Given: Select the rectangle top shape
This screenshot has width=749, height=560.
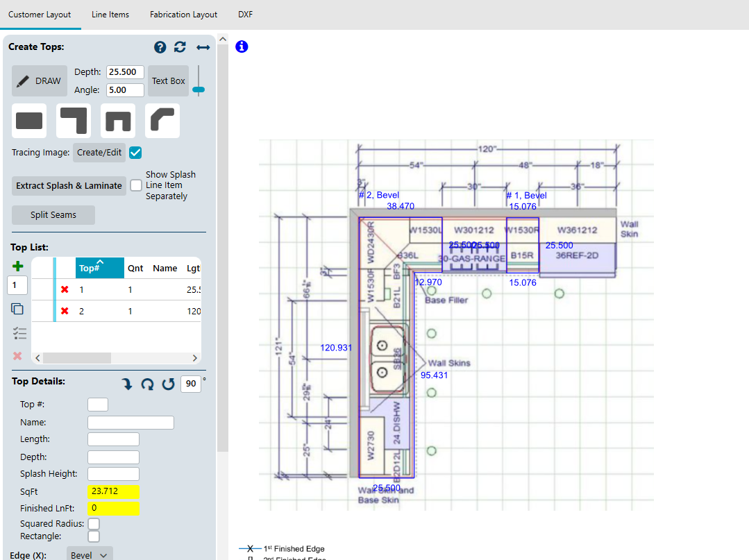Looking at the screenshot, I should tap(29, 121).
